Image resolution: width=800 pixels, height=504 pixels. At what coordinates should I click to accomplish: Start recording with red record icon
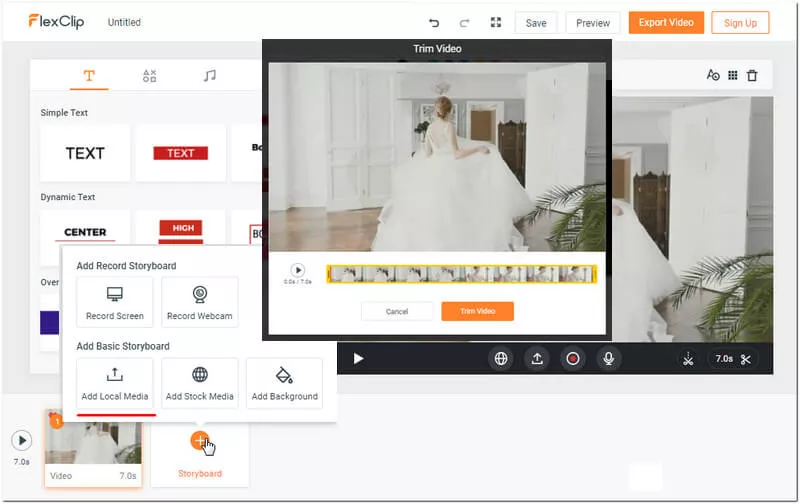[572, 359]
